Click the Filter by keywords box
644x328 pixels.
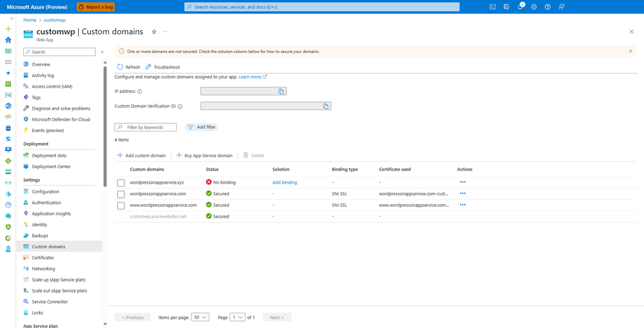point(146,127)
